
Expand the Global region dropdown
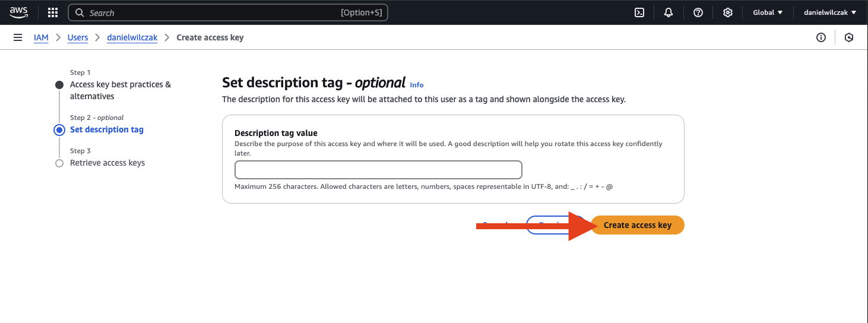768,12
